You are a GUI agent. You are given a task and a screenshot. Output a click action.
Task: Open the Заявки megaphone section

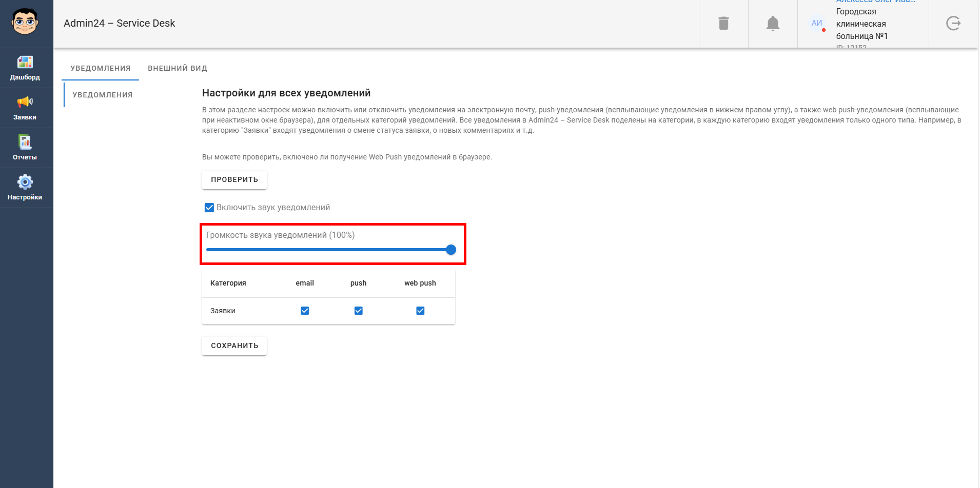[x=25, y=108]
